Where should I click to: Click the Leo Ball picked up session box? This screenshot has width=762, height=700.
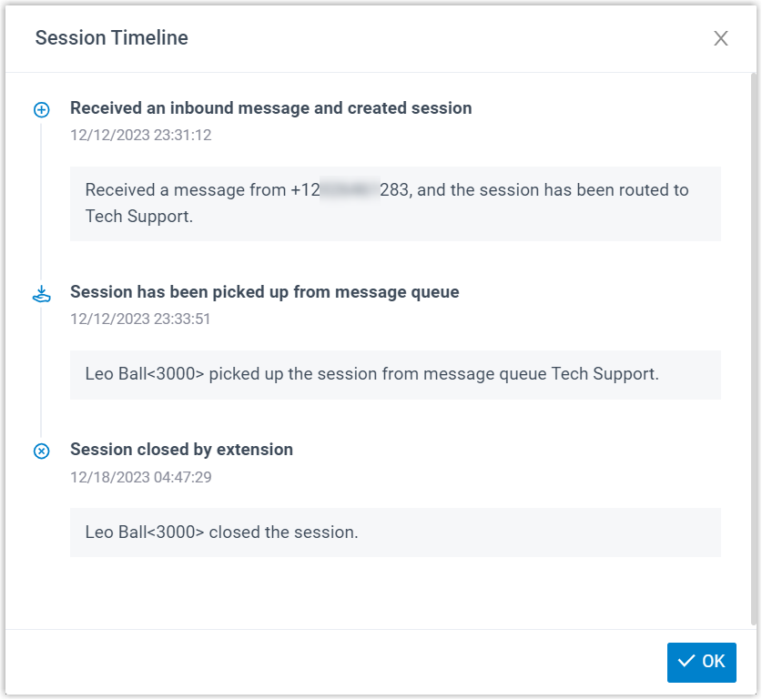pyautogui.click(x=395, y=374)
